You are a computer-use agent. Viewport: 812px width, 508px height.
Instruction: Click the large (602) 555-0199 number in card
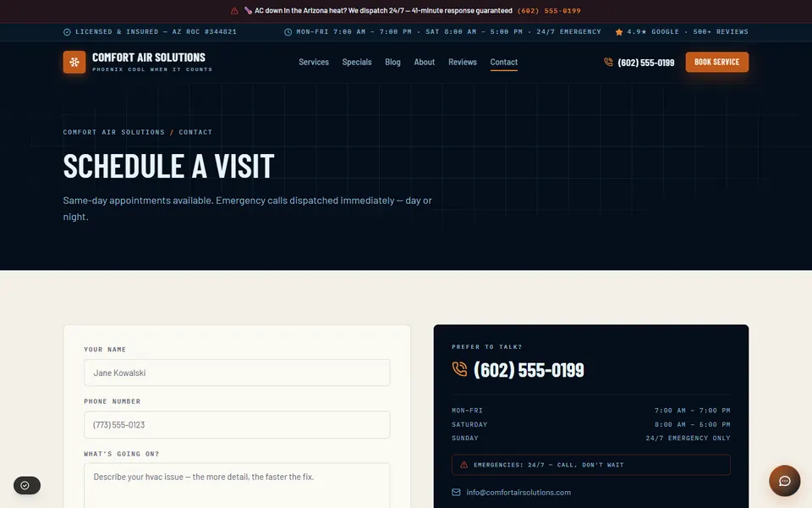point(529,370)
